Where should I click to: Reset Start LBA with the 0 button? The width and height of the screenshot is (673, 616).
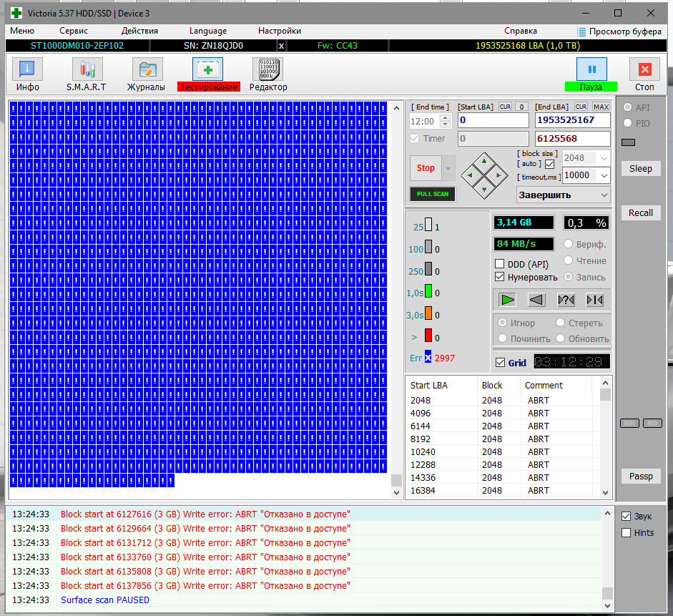(x=521, y=107)
